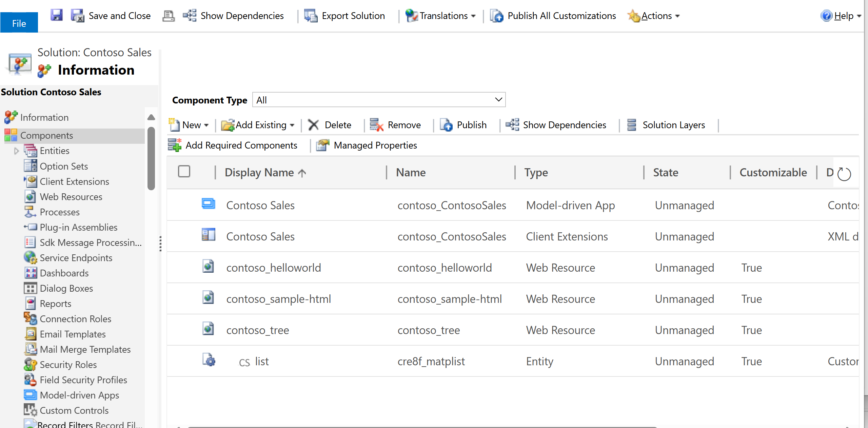The height and width of the screenshot is (428, 868).
Task: Select the Component Type dropdown
Action: coord(379,100)
